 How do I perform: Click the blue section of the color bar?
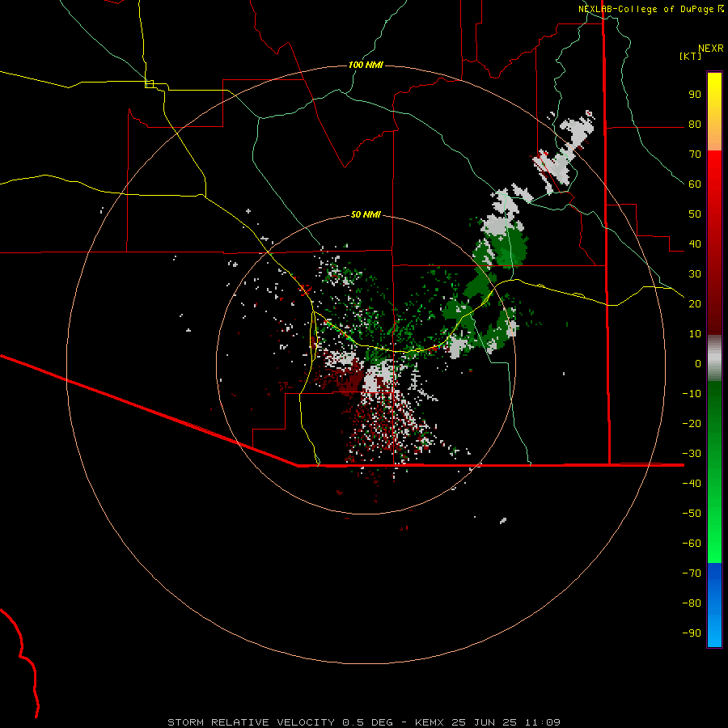pos(714,605)
